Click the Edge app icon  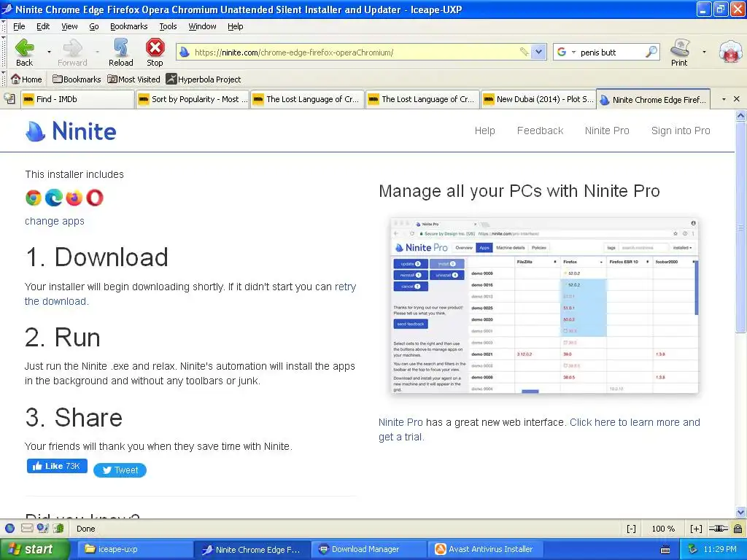(54, 197)
